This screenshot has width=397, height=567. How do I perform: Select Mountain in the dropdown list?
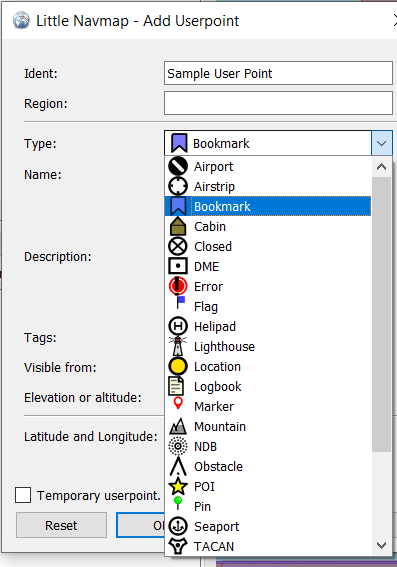click(x=268, y=426)
